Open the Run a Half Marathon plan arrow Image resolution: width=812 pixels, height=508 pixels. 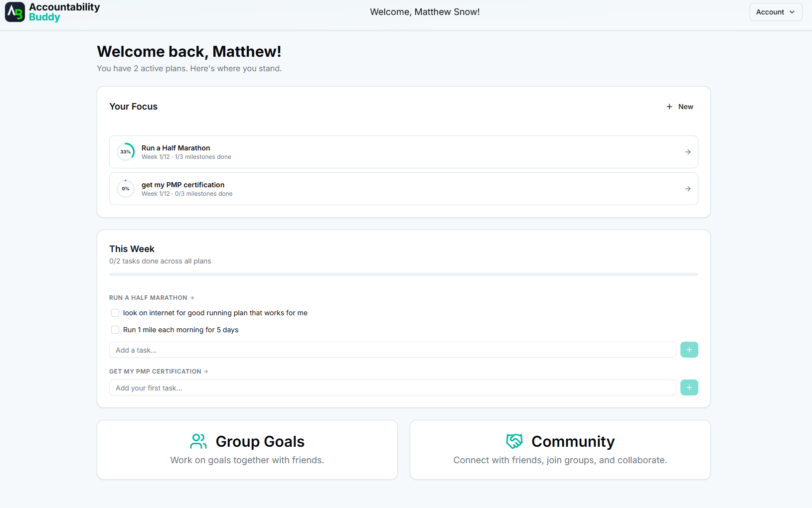click(688, 152)
